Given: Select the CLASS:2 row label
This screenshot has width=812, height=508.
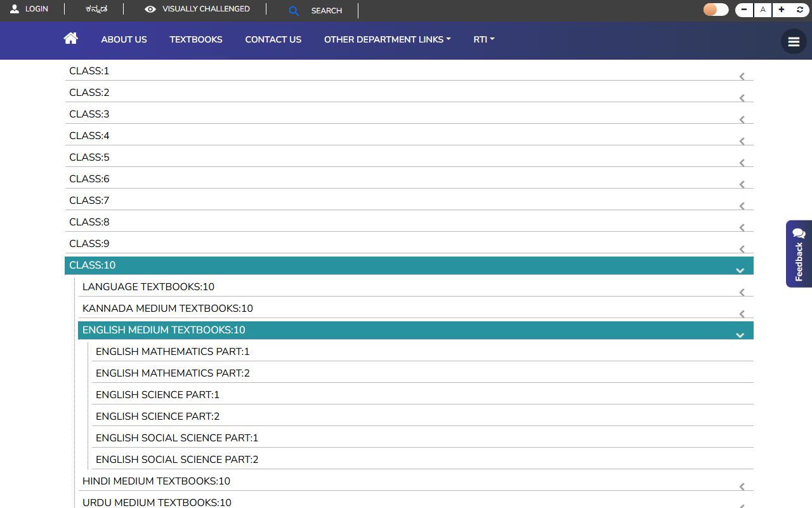Looking at the screenshot, I should point(89,93).
